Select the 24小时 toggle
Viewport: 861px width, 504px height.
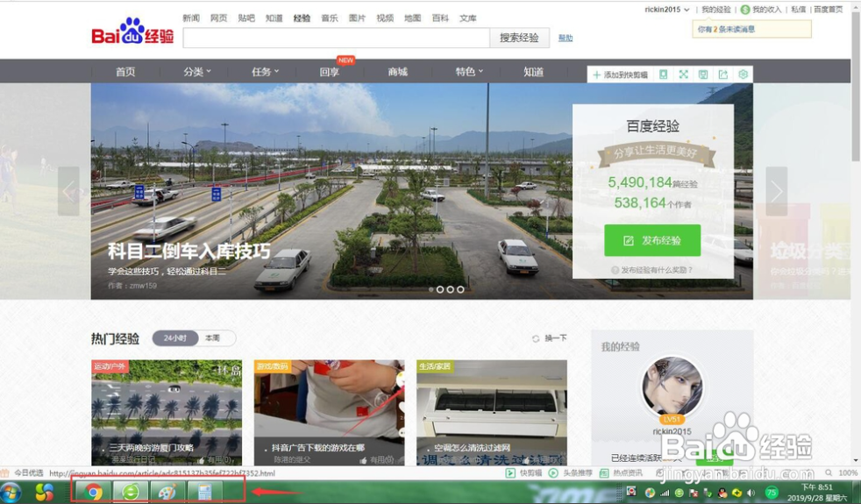175,338
